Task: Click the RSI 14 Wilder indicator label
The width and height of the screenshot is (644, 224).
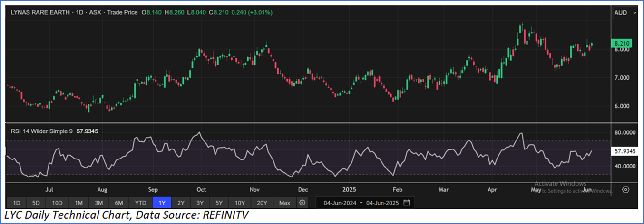Action: [42, 131]
